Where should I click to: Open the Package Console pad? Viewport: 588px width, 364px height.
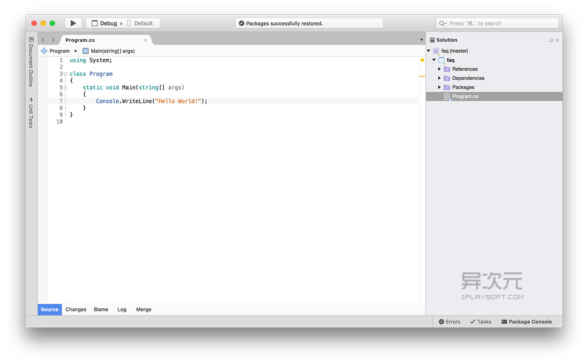tap(527, 322)
